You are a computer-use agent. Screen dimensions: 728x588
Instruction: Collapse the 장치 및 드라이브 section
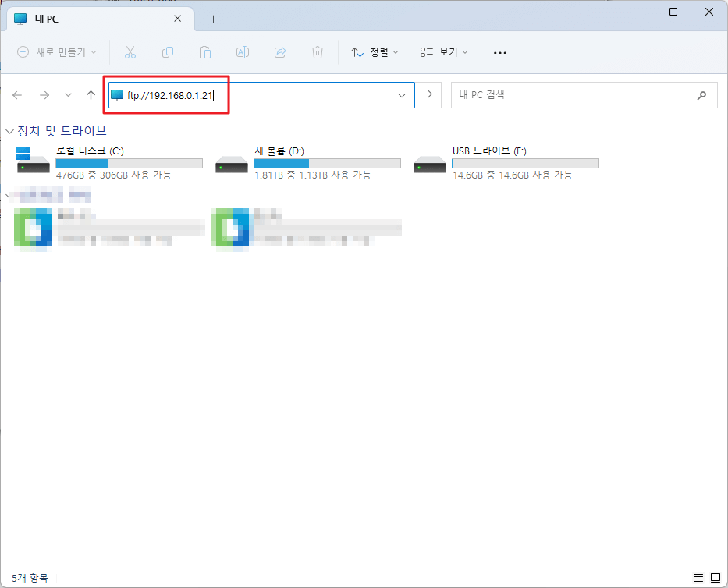[8, 130]
